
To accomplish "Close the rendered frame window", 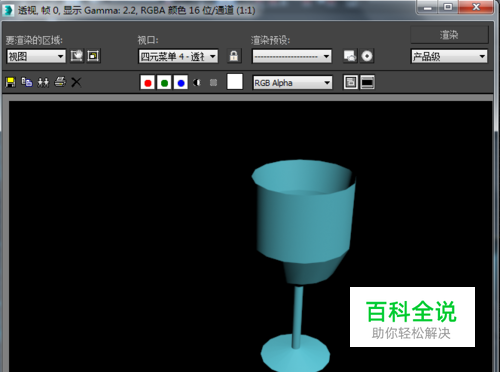I will 476,7.
